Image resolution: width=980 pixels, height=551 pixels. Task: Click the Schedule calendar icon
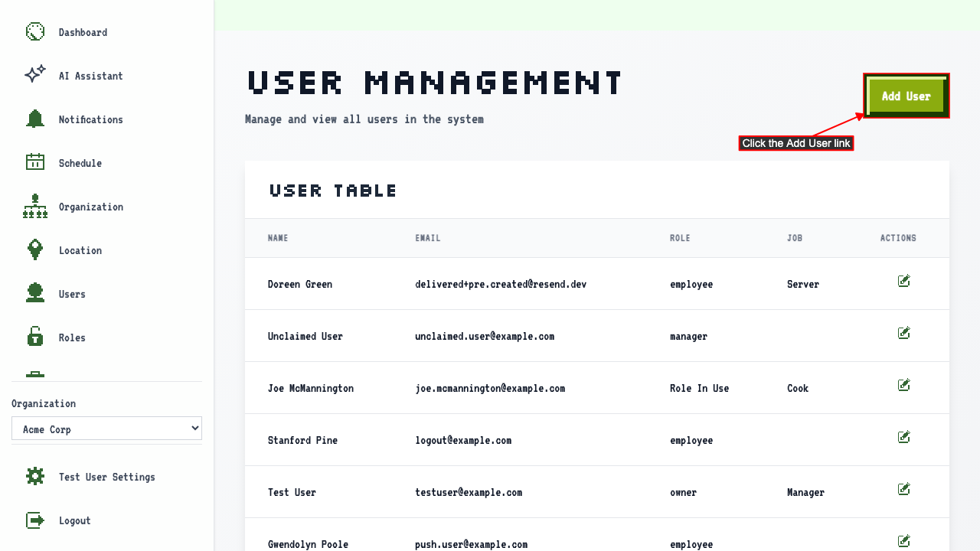coord(35,163)
